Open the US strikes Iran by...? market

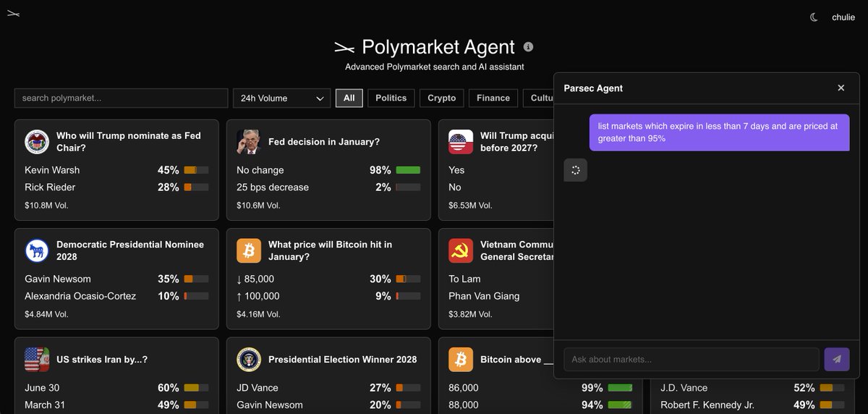click(x=102, y=359)
